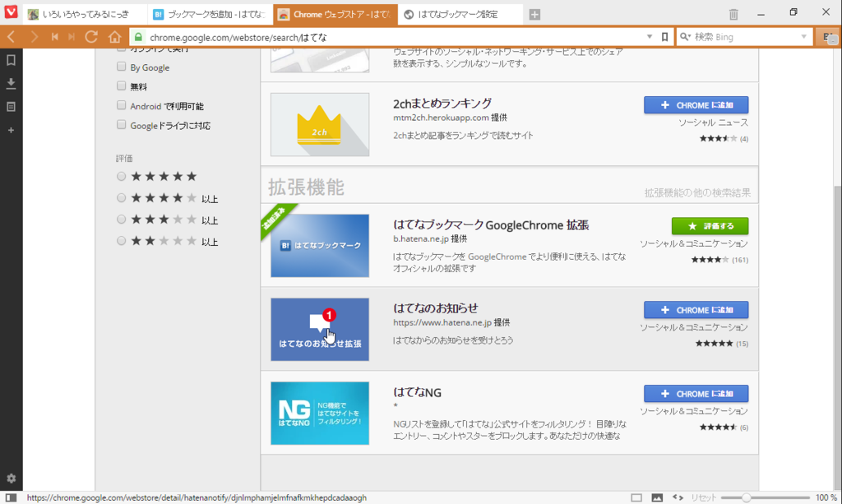This screenshot has height=504, width=842.
Task: Open the Vivaldi menu logo
Action: [12, 12]
